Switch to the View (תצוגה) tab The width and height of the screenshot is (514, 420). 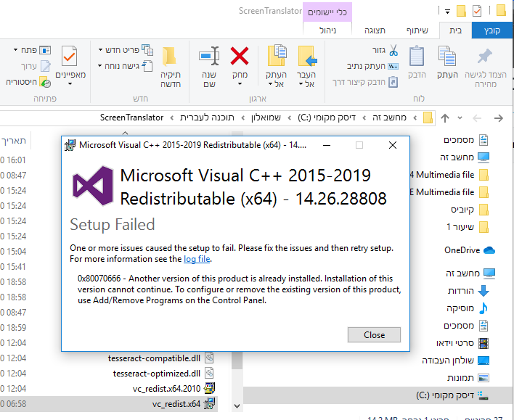tap(375, 30)
